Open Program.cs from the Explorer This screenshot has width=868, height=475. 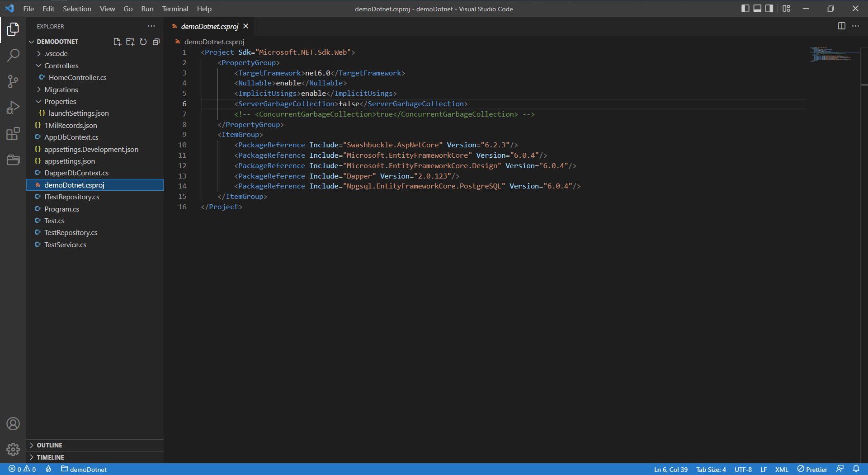(x=62, y=209)
